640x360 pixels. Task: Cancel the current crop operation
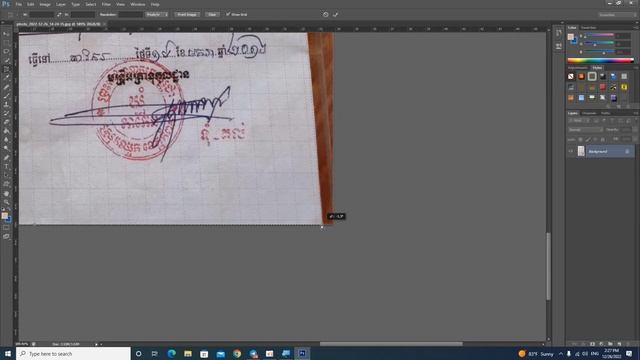tap(325, 14)
